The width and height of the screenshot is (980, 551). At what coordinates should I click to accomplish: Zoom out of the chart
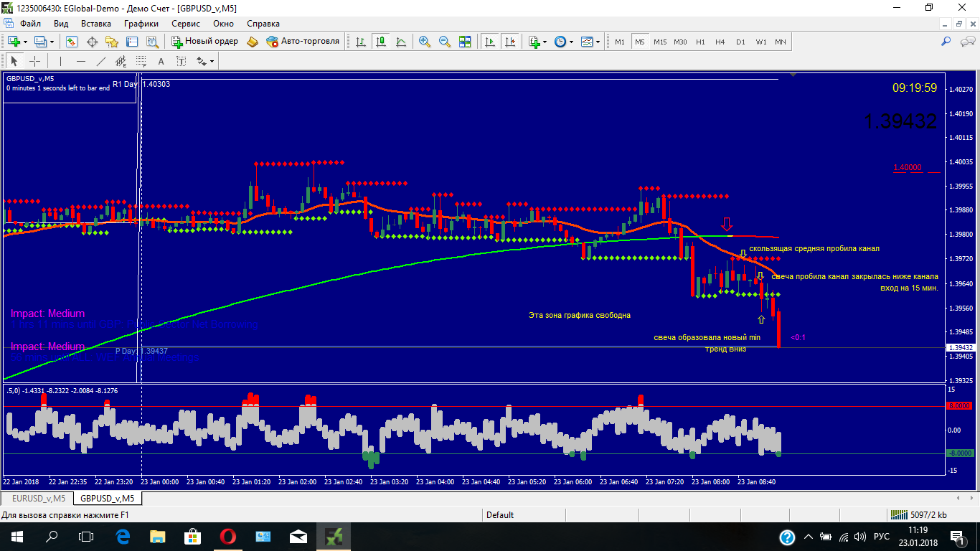click(x=445, y=42)
